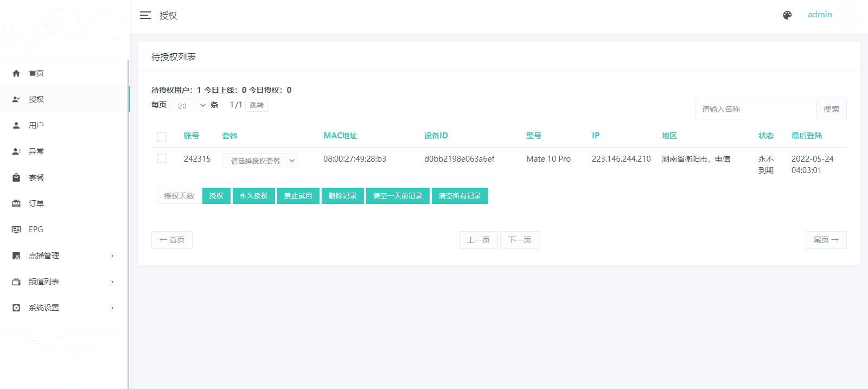Toggle the hamburger menu icon

[145, 15]
